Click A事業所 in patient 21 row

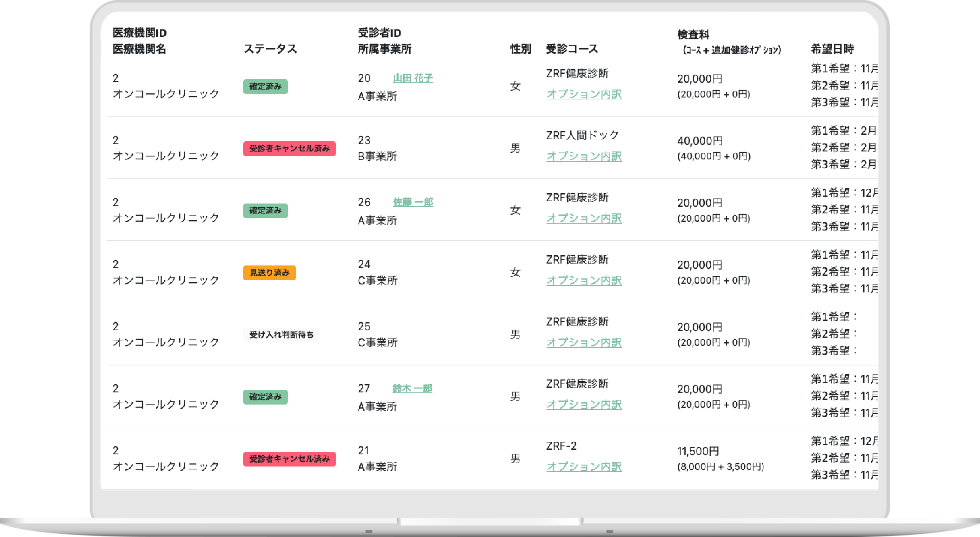click(377, 466)
